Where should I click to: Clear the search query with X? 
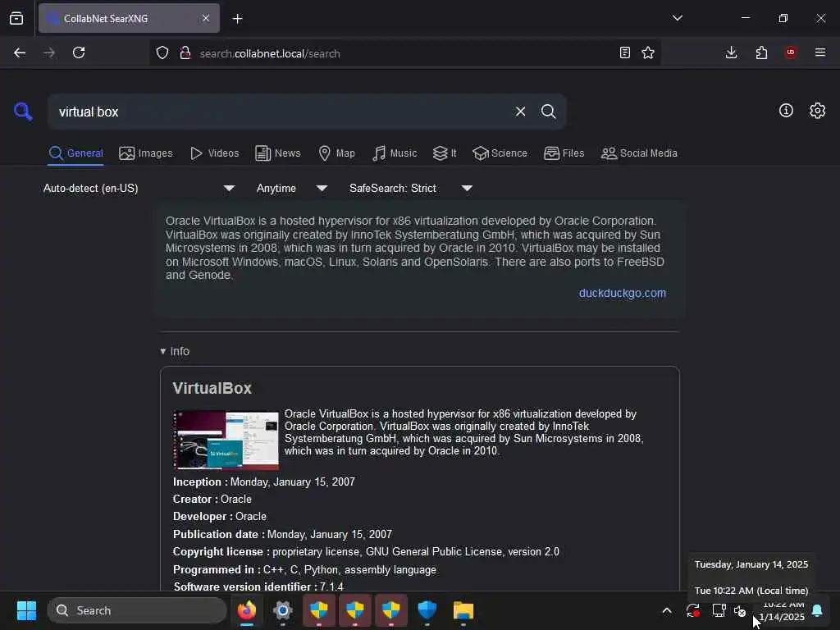click(520, 112)
